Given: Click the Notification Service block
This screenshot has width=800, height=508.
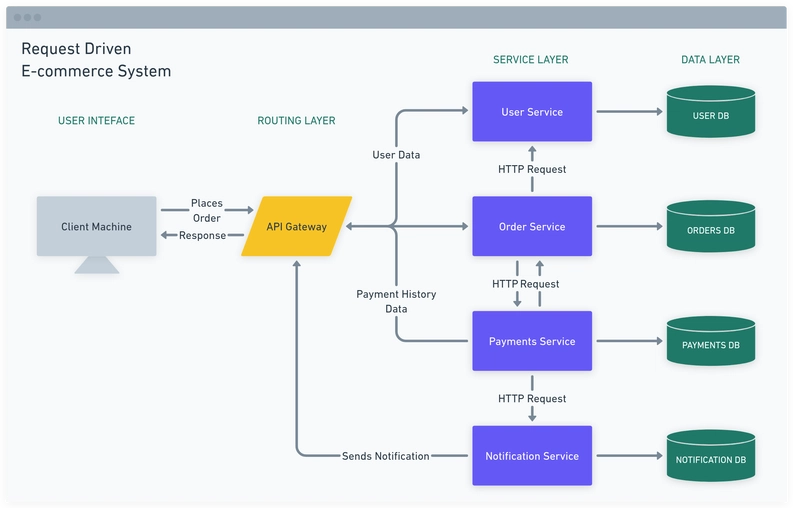Looking at the screenshot, I should click(x=531, y=456).
